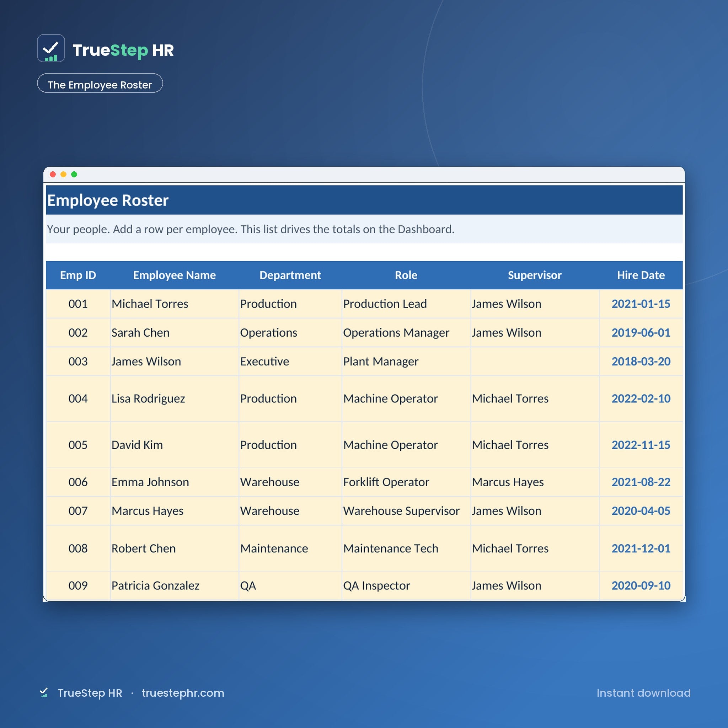Click the "Operations Manager" role cell
The width and height of the screenshot is (728, 728).
[406, 333]
